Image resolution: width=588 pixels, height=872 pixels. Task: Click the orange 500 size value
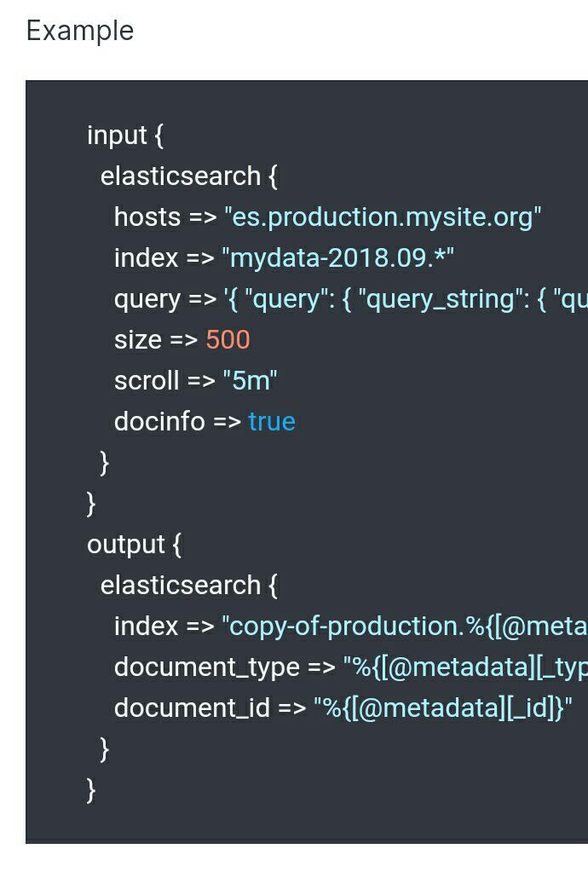pyautogui.click(x=228, y=340)
